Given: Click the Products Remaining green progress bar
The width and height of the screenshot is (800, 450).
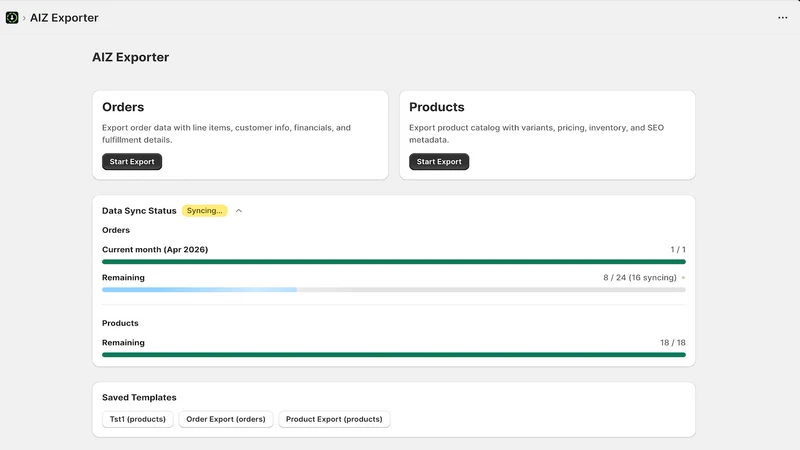Looking at the screenshot, I should (394, 355).
